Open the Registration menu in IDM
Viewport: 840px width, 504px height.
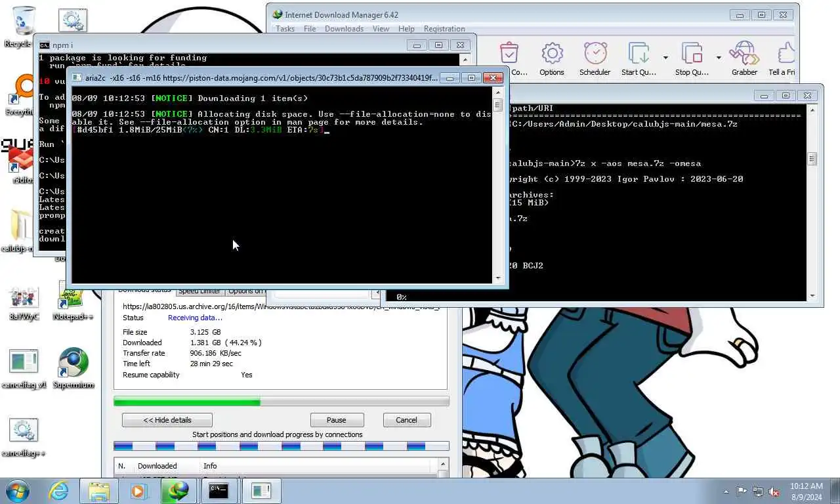(x=444, y=29)
